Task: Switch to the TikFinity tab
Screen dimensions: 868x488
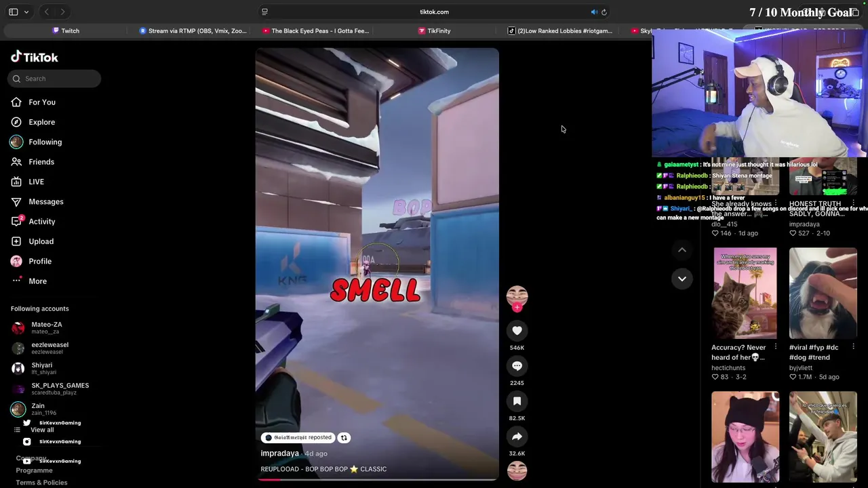Action: [x=434, y=30]
